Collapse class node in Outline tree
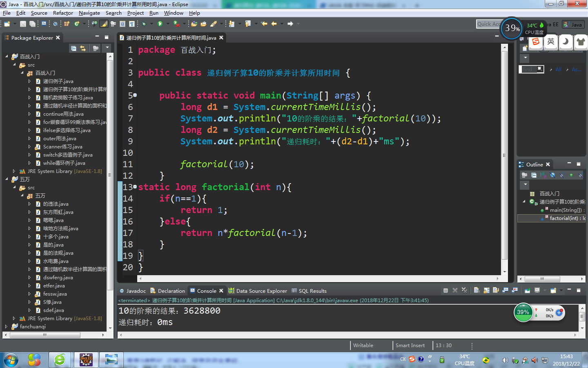 click(x=524, y=202)
